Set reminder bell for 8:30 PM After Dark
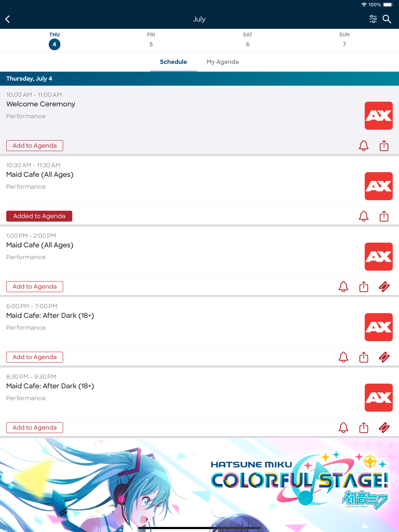 click(x=343, y=428)
